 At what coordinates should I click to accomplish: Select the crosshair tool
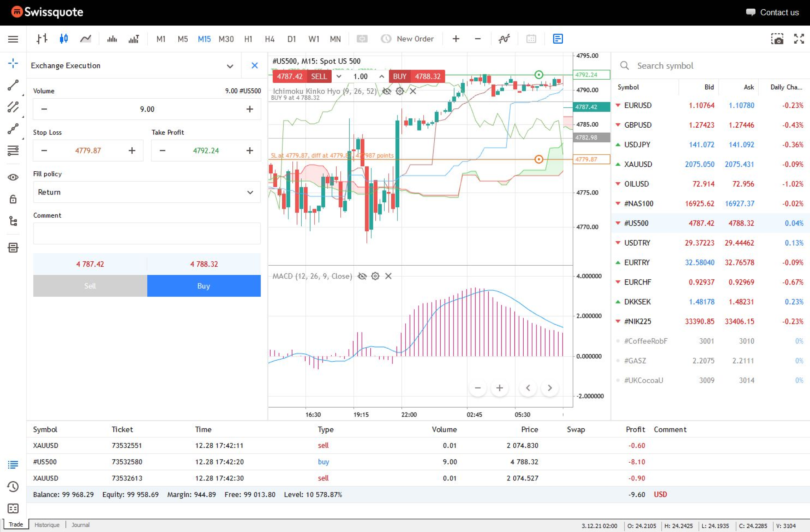[13, 63]
